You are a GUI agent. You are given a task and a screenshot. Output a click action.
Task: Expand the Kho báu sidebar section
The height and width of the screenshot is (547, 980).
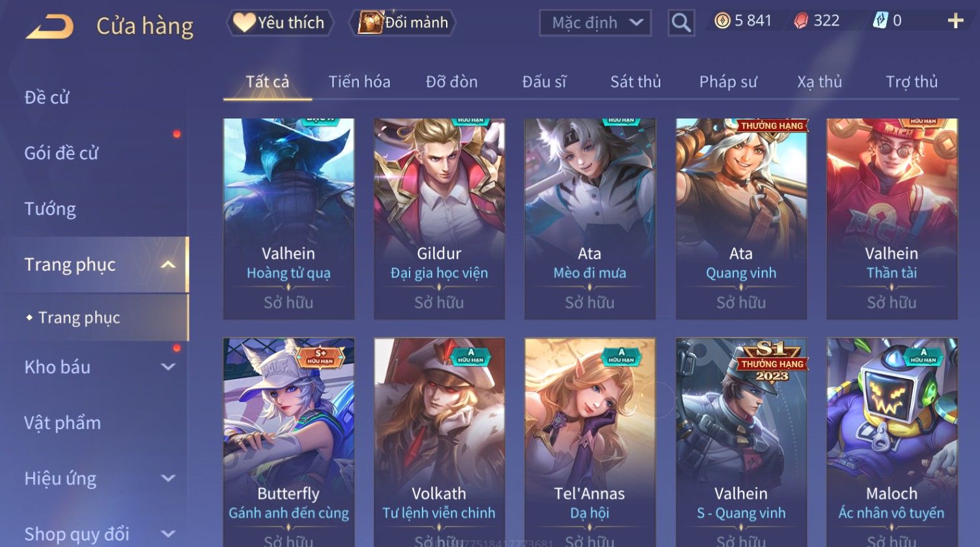(168, 367)
